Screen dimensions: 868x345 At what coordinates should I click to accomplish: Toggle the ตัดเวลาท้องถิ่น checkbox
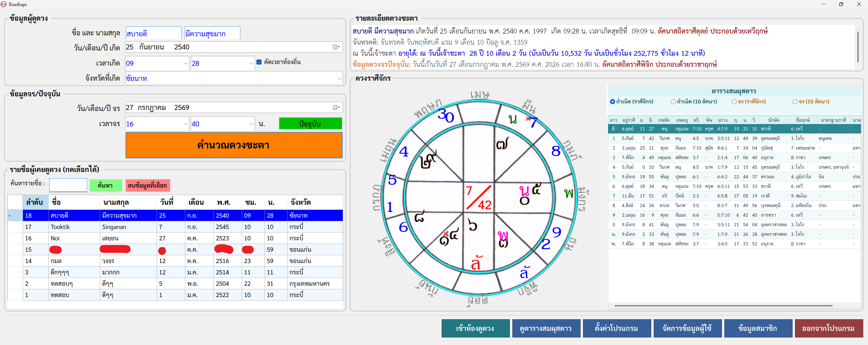(259, 62)
